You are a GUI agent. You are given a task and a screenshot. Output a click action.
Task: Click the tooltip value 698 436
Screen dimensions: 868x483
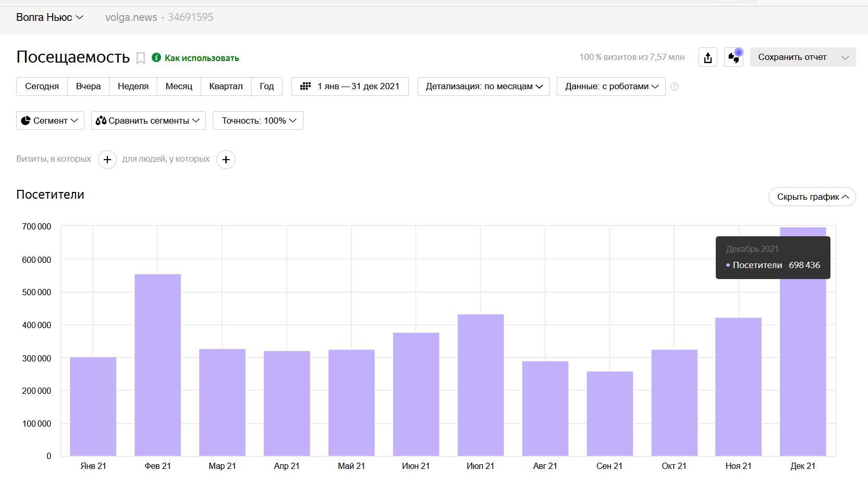point(804,265)
